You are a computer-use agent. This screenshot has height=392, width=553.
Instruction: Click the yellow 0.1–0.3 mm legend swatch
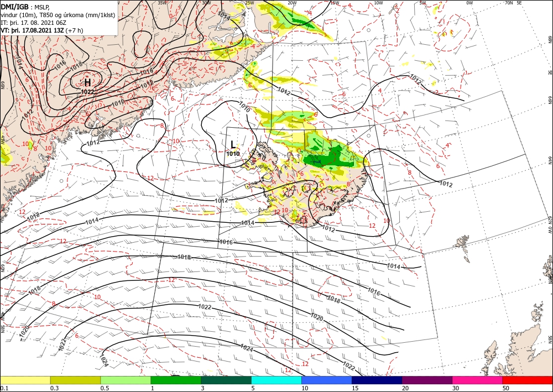point(25,380)
